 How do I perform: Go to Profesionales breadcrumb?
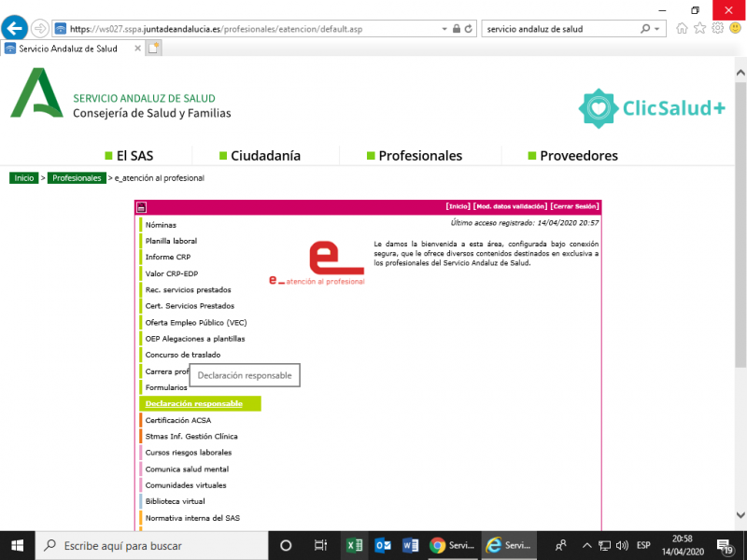[77, 178]
